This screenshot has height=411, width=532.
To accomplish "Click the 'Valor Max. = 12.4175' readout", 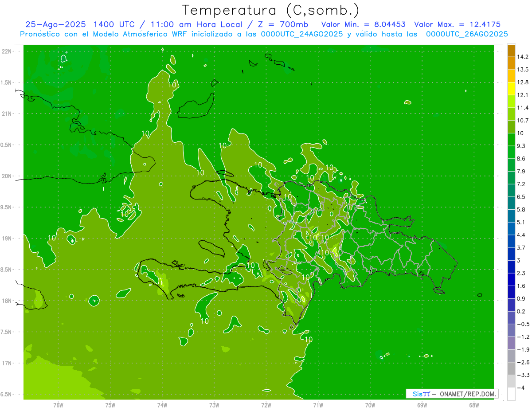I will [458, 24].
